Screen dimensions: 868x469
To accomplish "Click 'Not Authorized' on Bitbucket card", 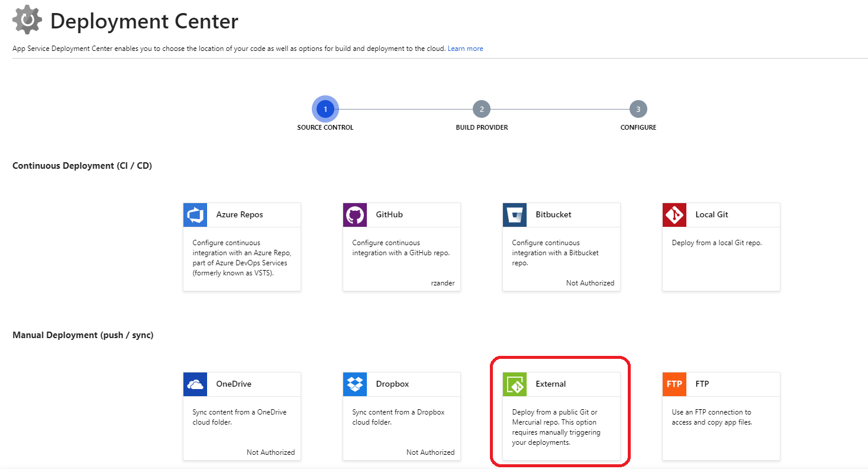I will pos(590,283).
